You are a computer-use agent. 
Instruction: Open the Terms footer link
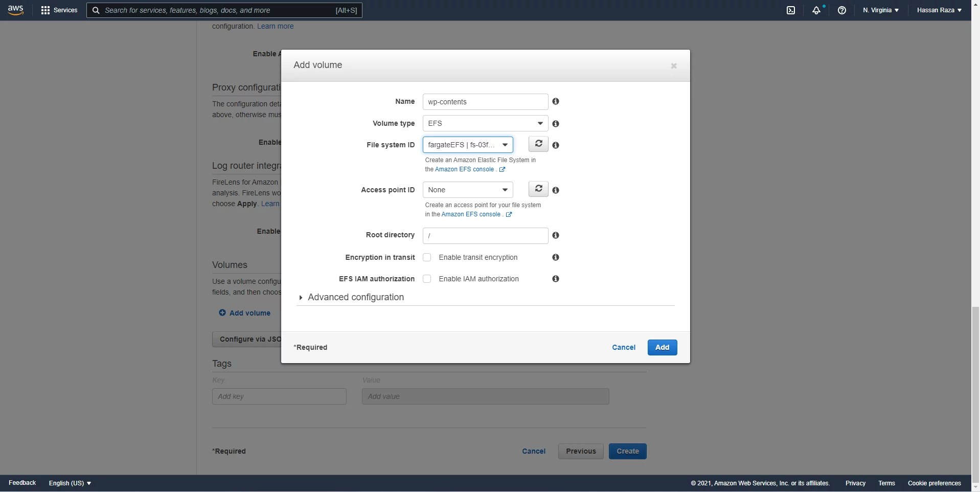[886, 483]
